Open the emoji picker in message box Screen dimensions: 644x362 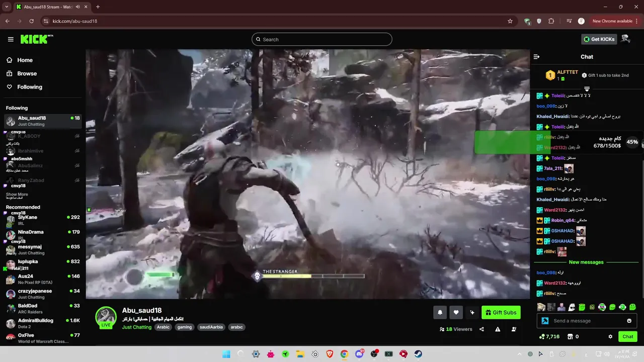coord(629,321)
